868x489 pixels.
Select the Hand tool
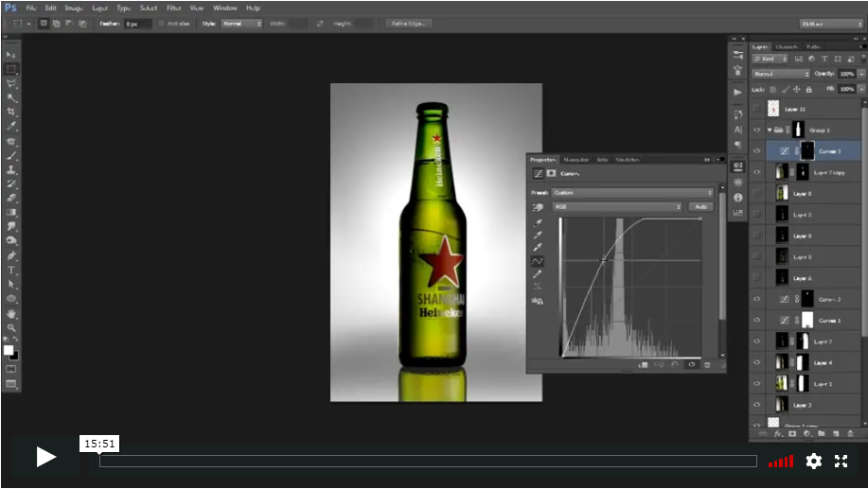[x=11, y=314]
